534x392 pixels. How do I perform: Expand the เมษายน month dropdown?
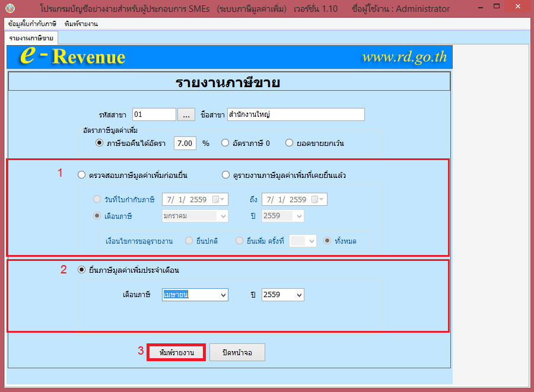[223, 295]
